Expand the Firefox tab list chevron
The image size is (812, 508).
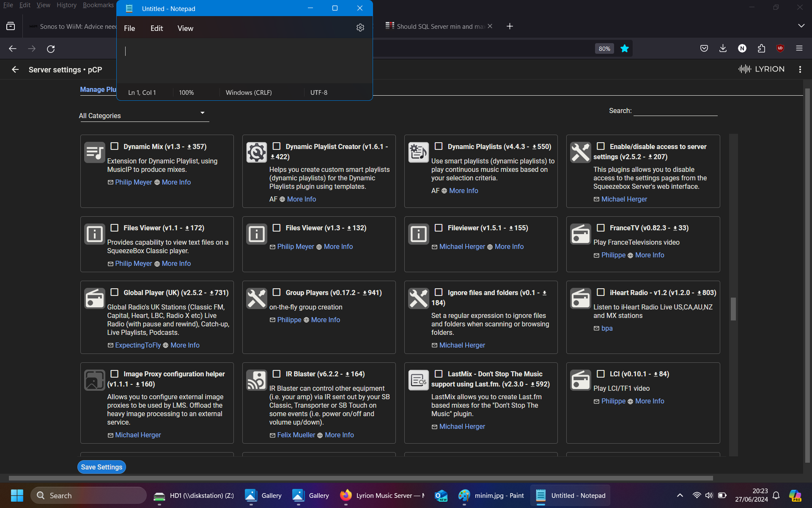tap(801, 26)
